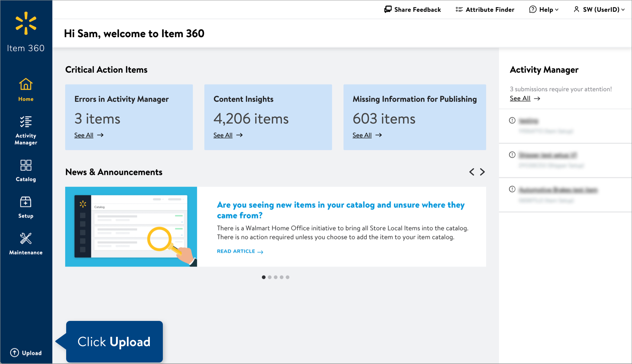Open the Maintenance tools icon
The height and width of the screenshot is (364, 632).
tap(26, 238)
